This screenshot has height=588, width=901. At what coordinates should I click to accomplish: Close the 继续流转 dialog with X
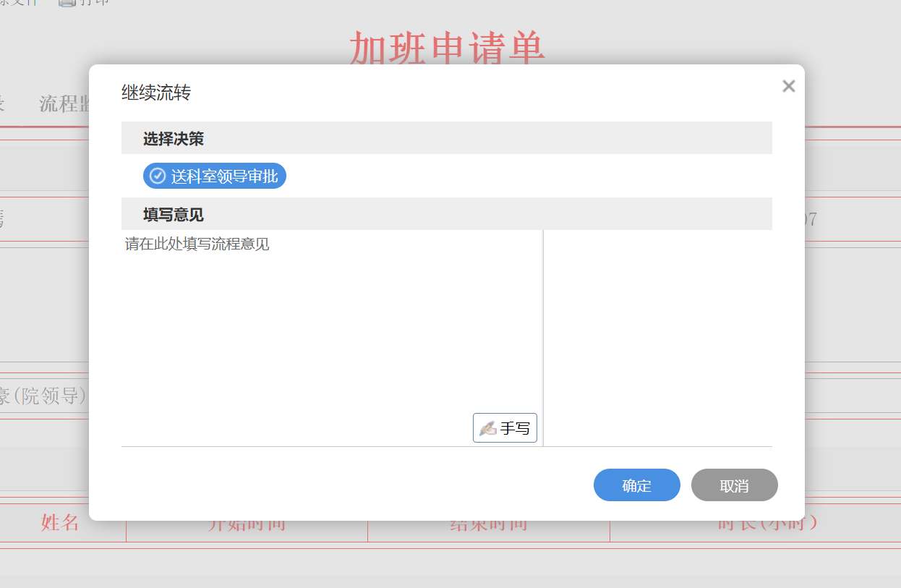point(788,86)
